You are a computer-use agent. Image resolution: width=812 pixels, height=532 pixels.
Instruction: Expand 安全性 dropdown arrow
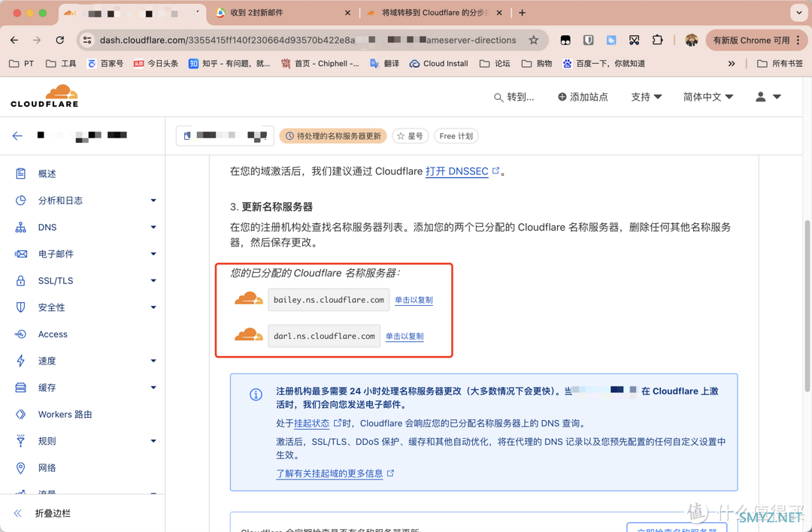pyautogui.click(x=153, y=307)
